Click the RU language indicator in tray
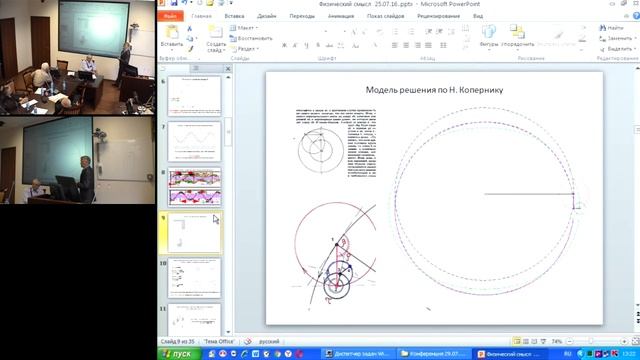 point(567,354)
